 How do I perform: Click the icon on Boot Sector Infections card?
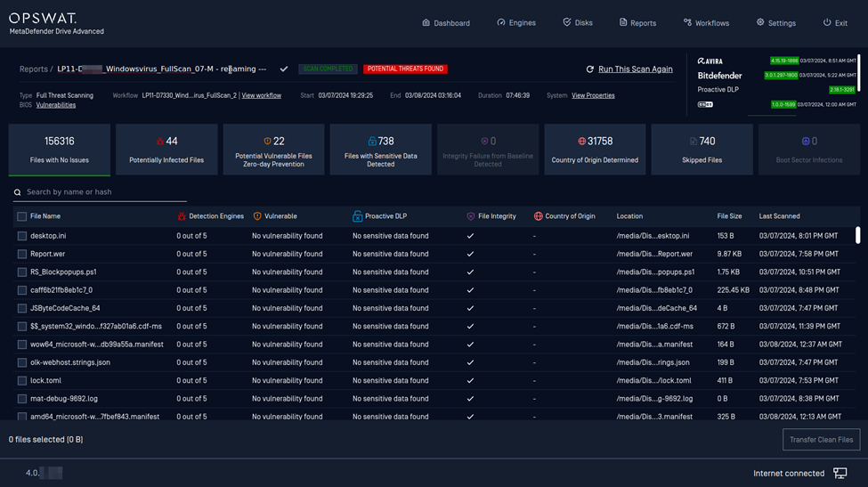click(x=806, y=142)
